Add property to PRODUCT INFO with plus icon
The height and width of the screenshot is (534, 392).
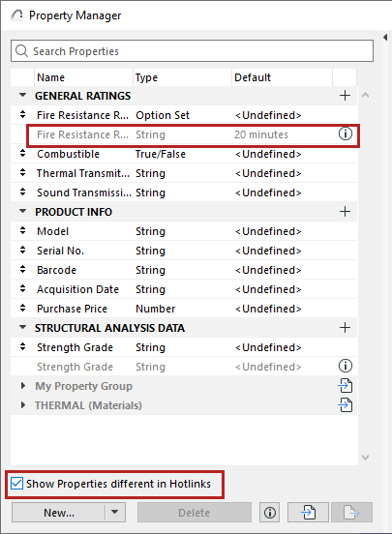click(x=345, y=212)
